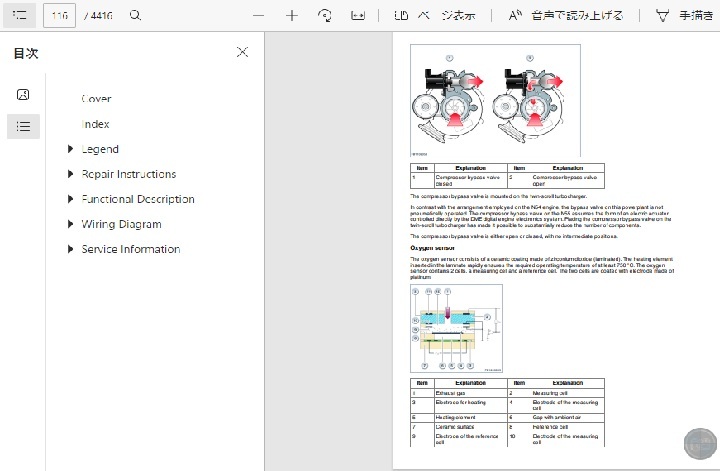Image resolution: width=720 pixels, height=471 pixels.
Task: Click the Oxygen sensor heading
Action: point(432,248)
